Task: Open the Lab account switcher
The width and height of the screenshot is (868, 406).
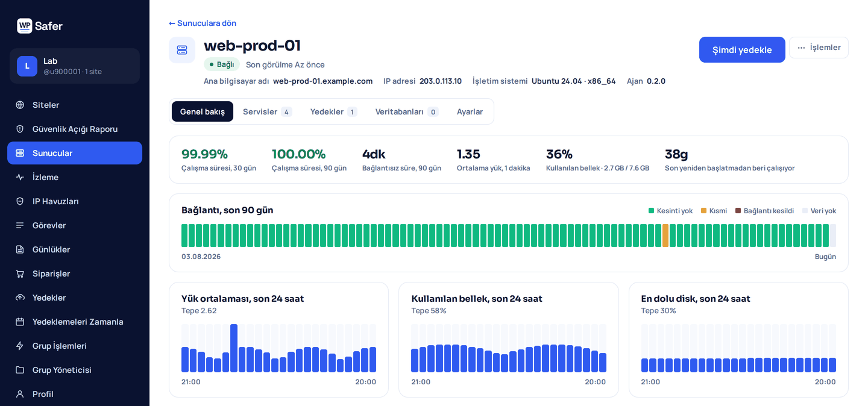Action: tap(75, 66)
